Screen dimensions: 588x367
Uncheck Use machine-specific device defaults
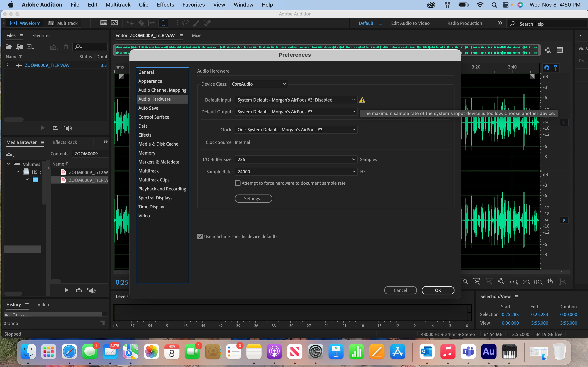pos(200,237)
